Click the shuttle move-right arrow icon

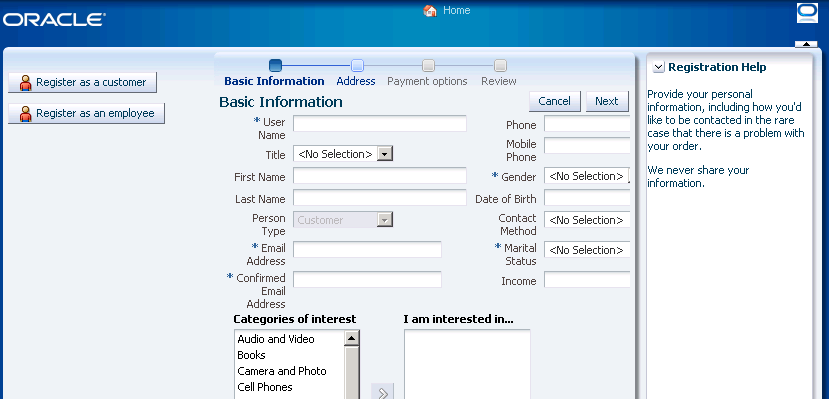383,393
